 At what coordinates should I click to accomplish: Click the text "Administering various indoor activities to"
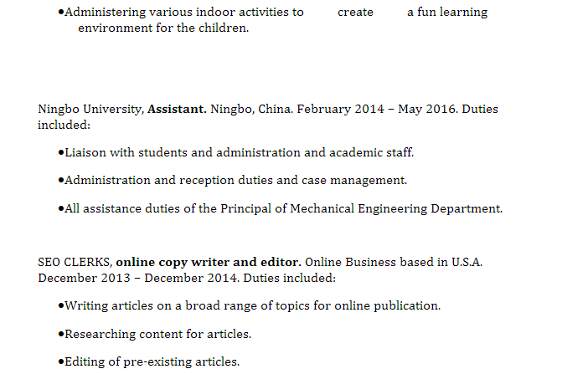(184, 12)
